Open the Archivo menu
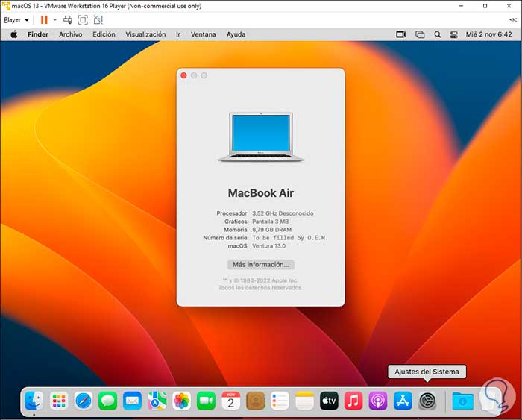 (71, 34)
